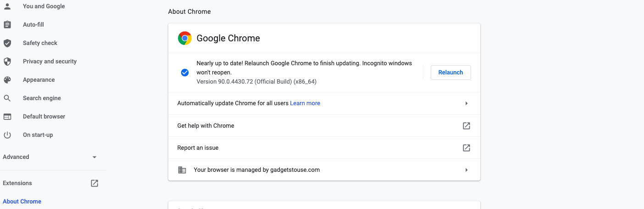Expand the managed by gadgetstouse.com arrow

(466, 170)
